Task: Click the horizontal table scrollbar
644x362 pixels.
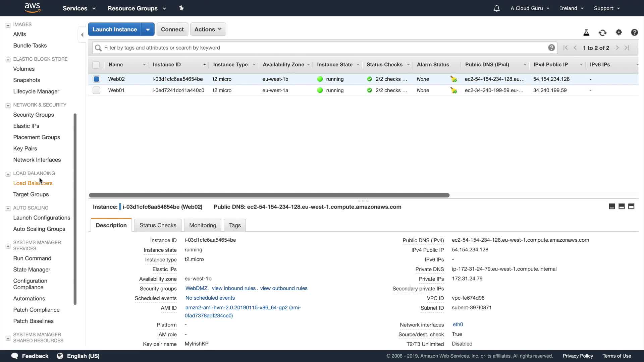Action: coord(269,195)
